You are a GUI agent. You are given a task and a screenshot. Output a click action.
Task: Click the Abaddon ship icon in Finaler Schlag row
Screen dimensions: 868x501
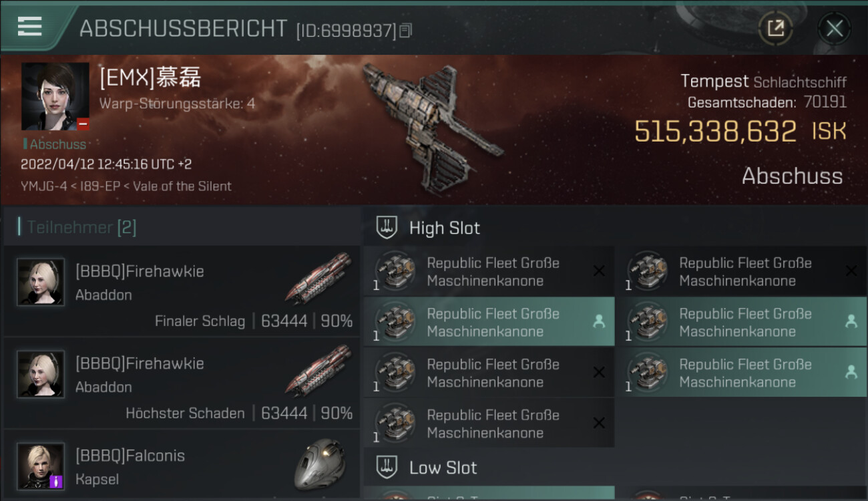pyautogui.click(x=318, y=277)
